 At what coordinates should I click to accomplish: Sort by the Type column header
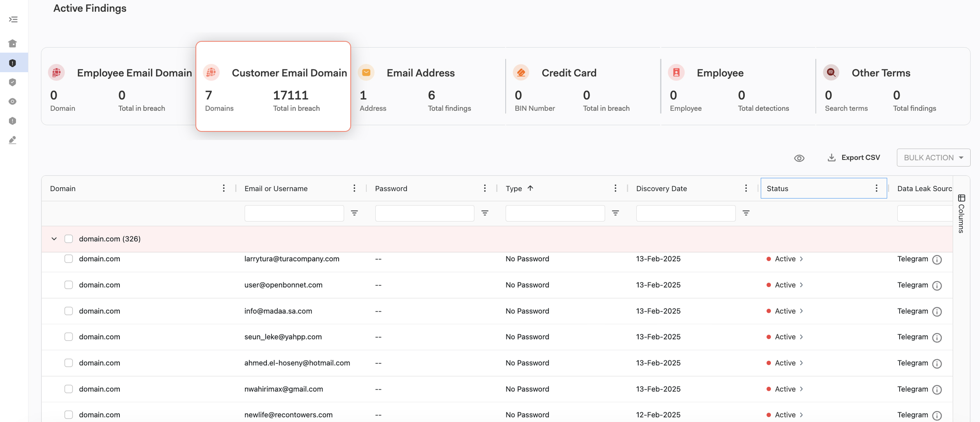tap(514, 188)
